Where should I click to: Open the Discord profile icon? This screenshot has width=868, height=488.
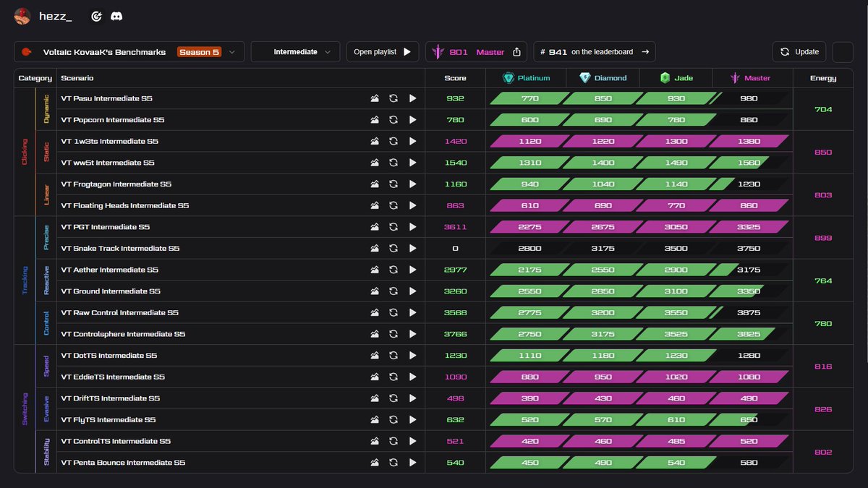[116, 16]
